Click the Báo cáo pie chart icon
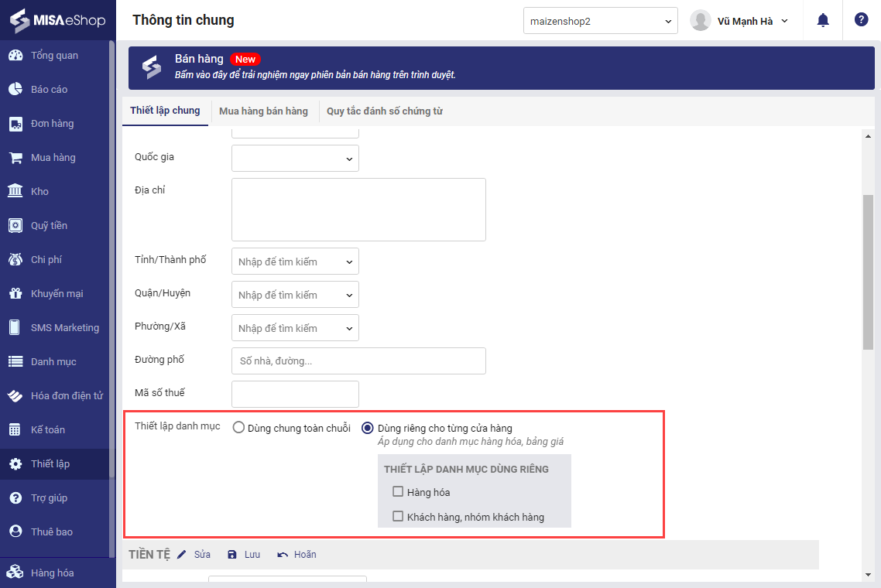This screenshot has width=881, height=588. pyautogui.click(x=15, y=89)
